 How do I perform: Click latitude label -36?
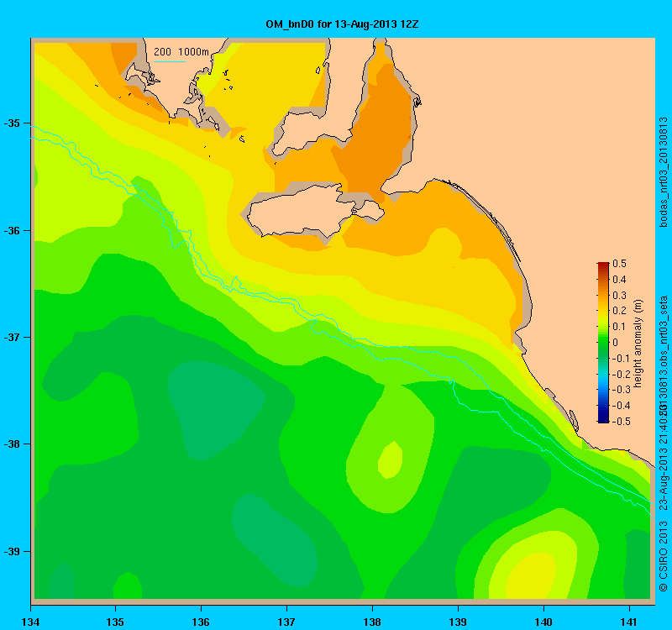[x=11, y=230]
